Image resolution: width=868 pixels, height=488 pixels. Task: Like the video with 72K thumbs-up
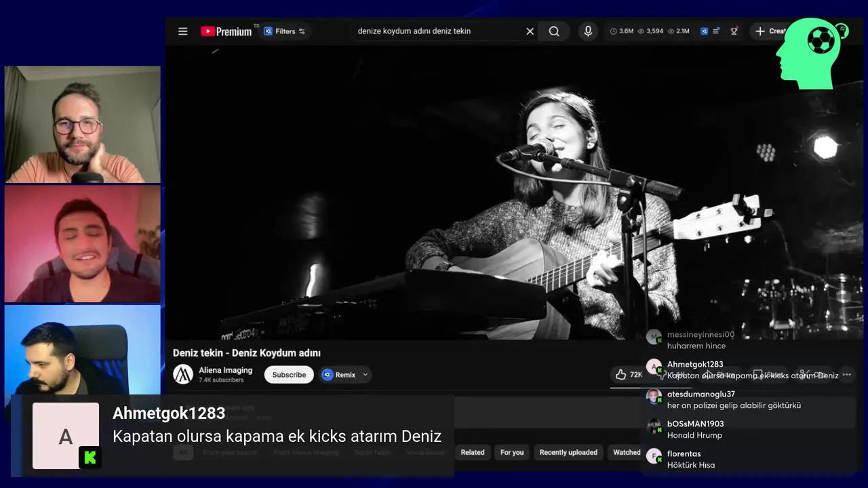tap(629, 374)
